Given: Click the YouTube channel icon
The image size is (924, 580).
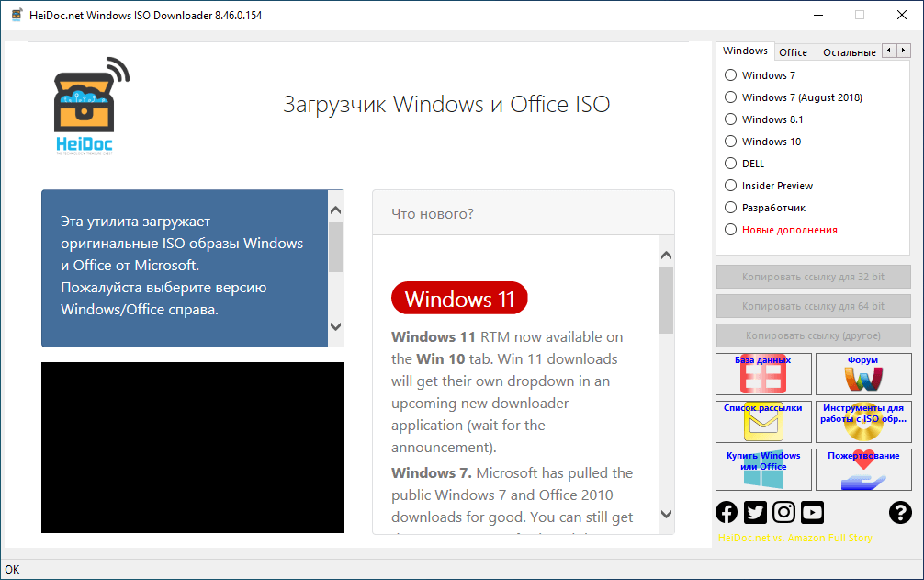Looking at the screenshot, I should 812,512.
